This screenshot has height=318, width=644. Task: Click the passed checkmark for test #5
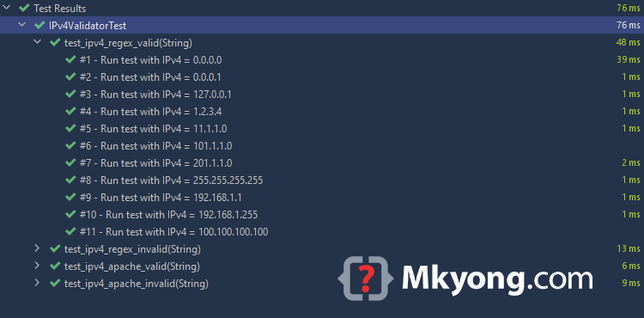[x=70, y=128]
